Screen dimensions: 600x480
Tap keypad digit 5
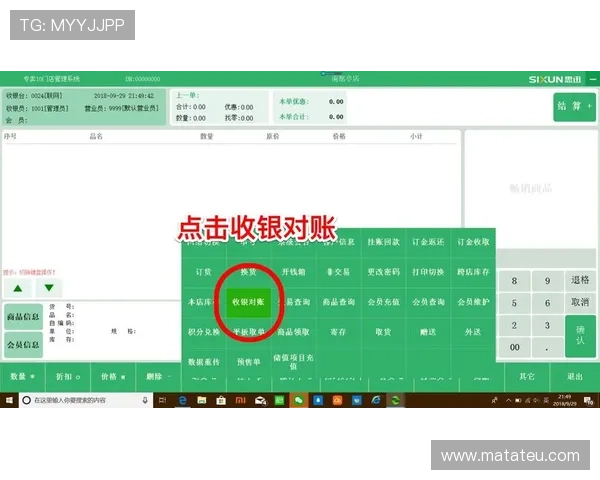514,303
